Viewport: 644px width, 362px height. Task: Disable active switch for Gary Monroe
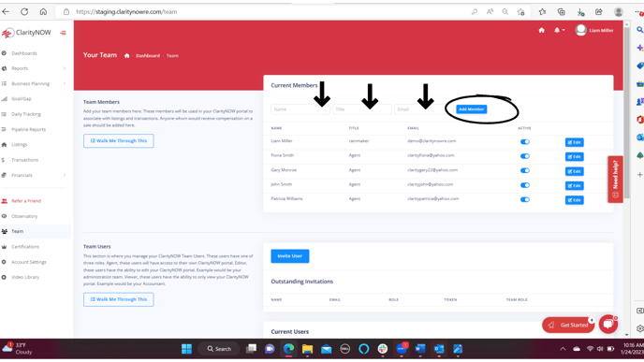coord(525,171)
